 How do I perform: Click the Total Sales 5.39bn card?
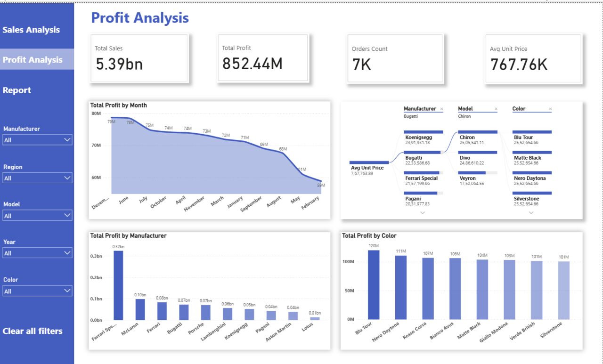coord(139,59)
